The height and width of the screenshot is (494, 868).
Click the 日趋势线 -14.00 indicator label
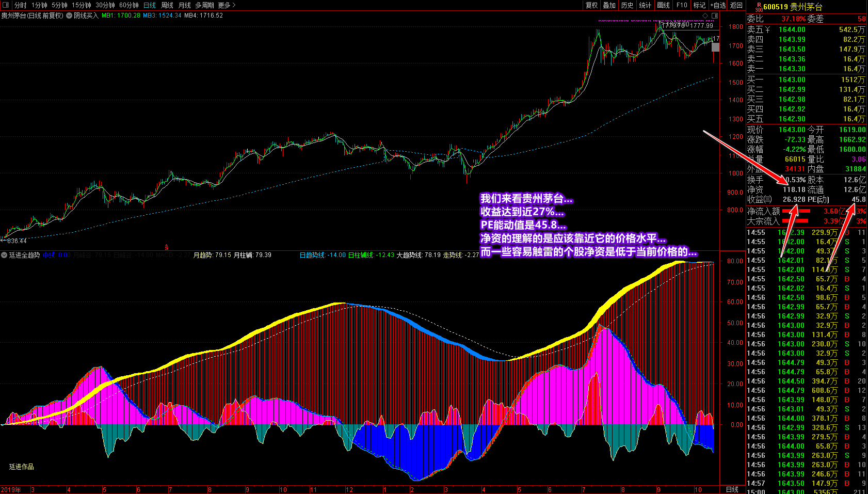(x=323, y=255)
